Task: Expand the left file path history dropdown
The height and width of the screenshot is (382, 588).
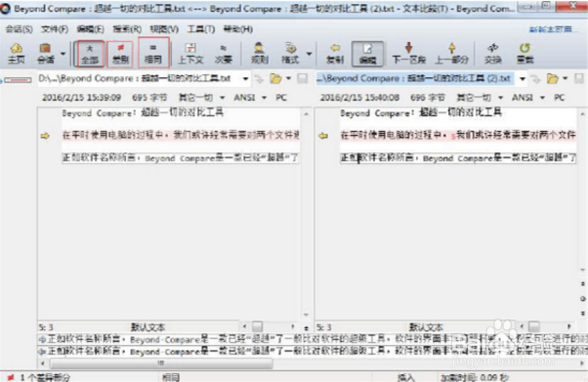Action: (x=245, y=79)
